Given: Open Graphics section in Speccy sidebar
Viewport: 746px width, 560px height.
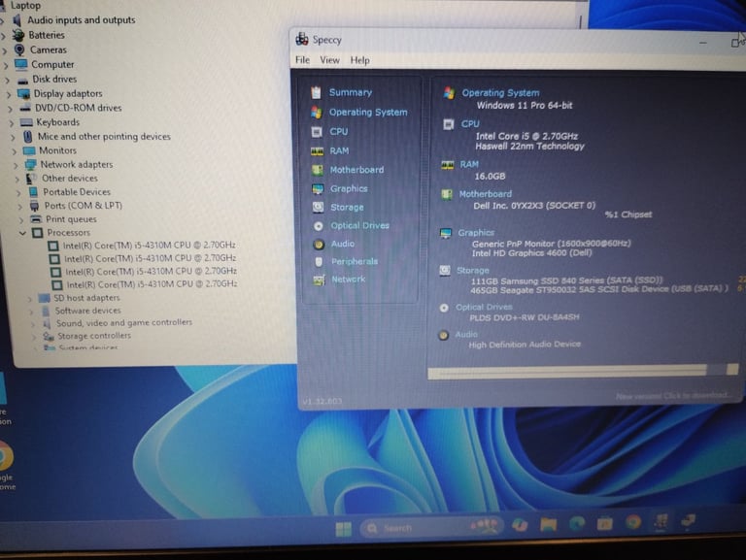Looking at the screenshot, I should [349, 188].
